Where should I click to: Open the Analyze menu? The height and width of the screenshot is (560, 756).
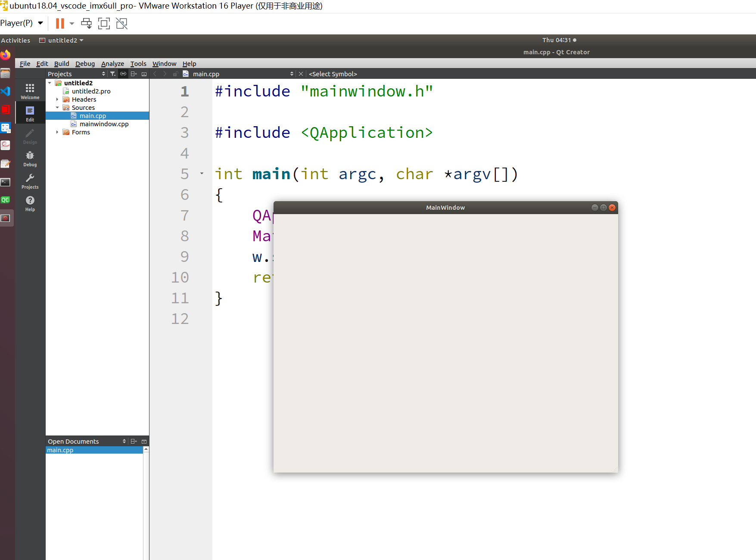[x=112, y=63]
